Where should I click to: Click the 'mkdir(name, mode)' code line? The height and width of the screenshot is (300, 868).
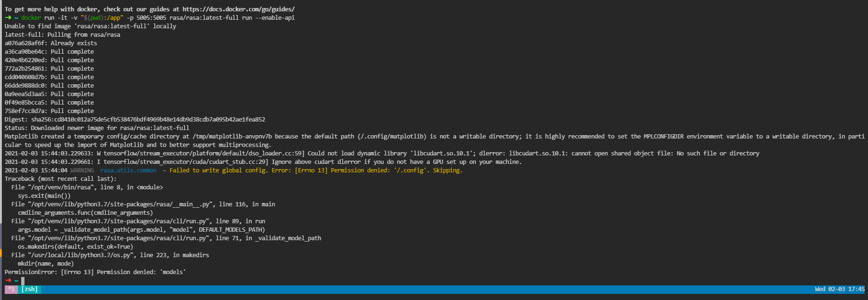pyautogui.click(x=46, y=263)
